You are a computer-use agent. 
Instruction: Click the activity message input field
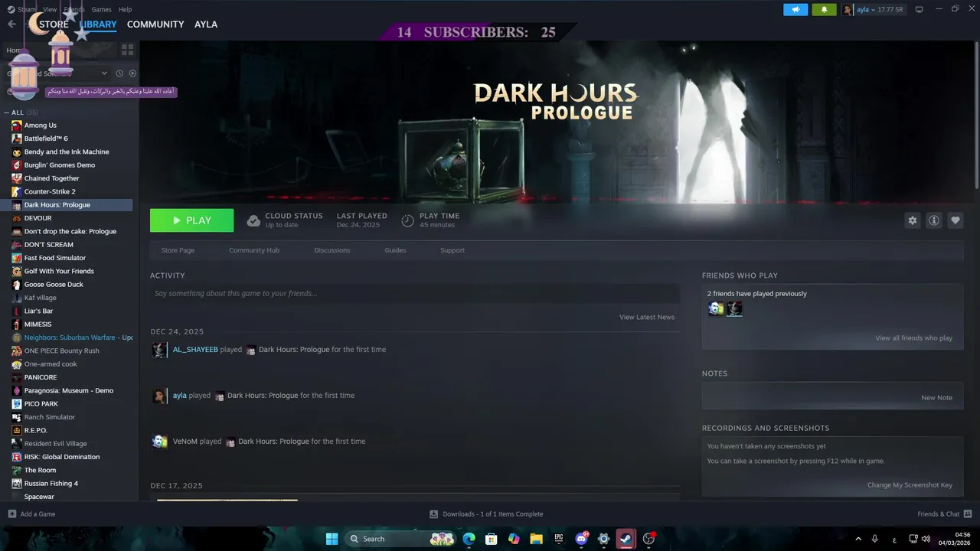415,293
